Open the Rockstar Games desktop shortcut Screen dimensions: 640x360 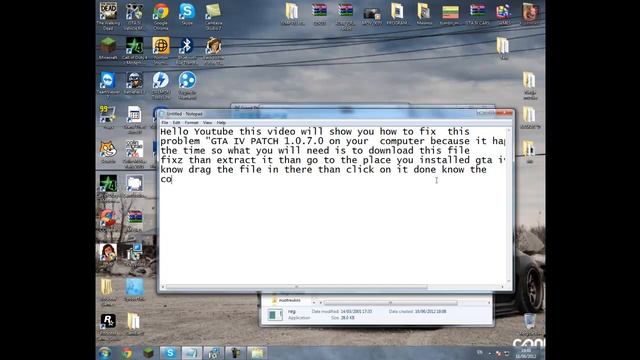[x=108, y=327]
